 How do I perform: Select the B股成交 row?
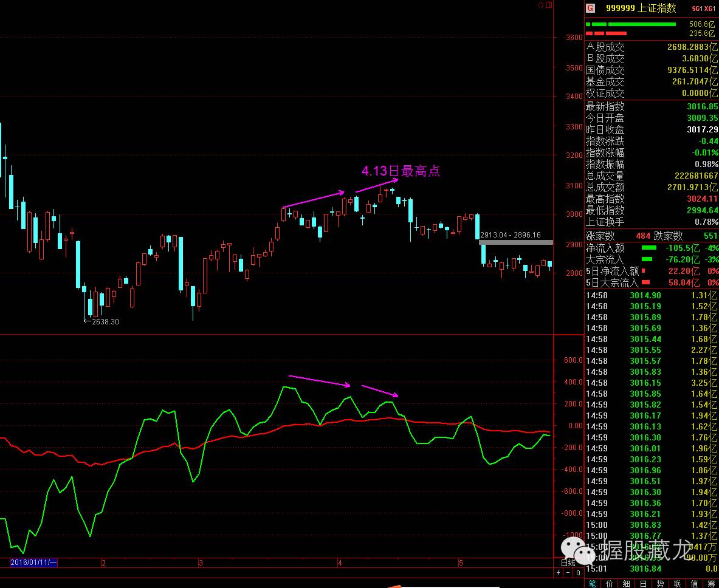[652, 58]
